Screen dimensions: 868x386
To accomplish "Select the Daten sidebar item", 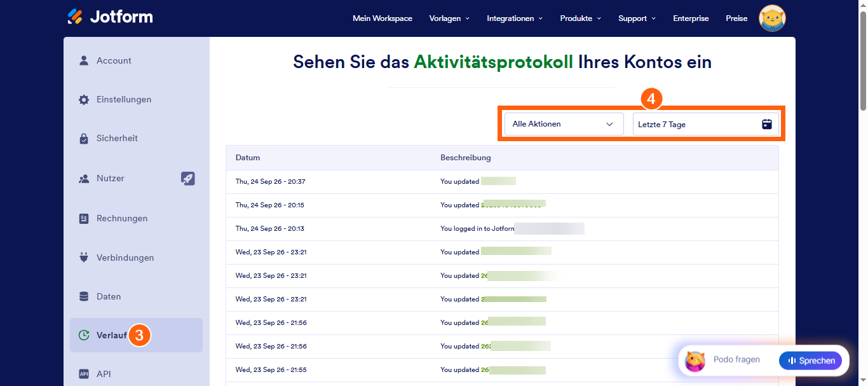I will (x=136, y=296).
